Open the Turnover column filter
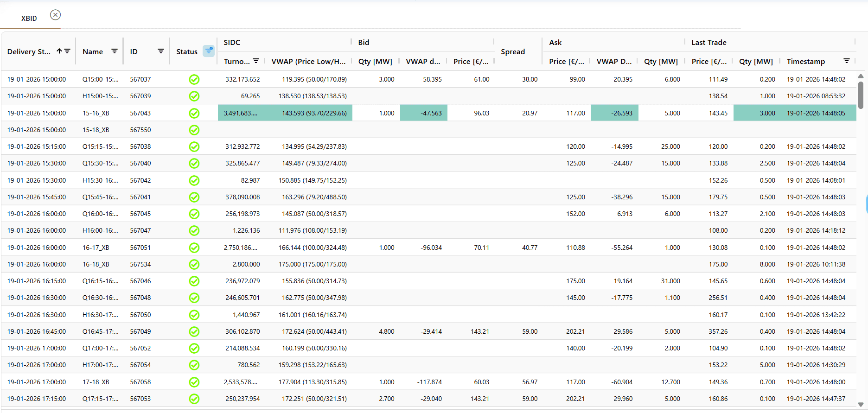The height and width of the screenshot is (413, 868). [256, 61]
